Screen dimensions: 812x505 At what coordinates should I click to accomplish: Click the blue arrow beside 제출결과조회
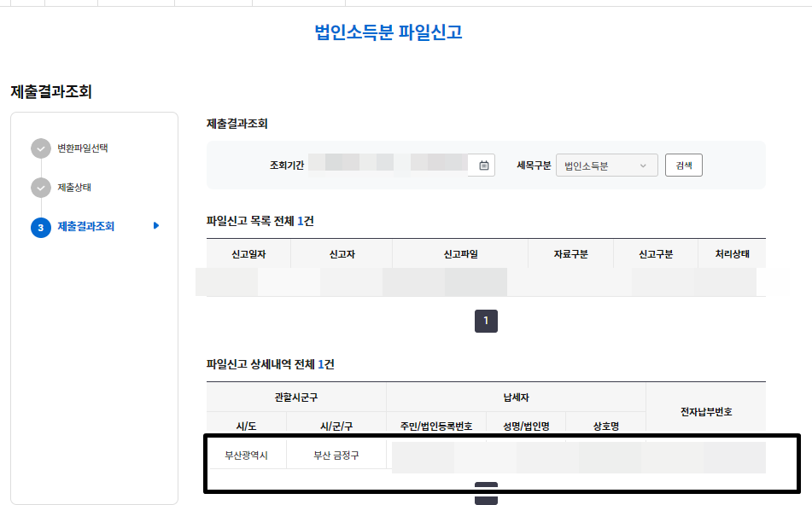pos(153,228)
